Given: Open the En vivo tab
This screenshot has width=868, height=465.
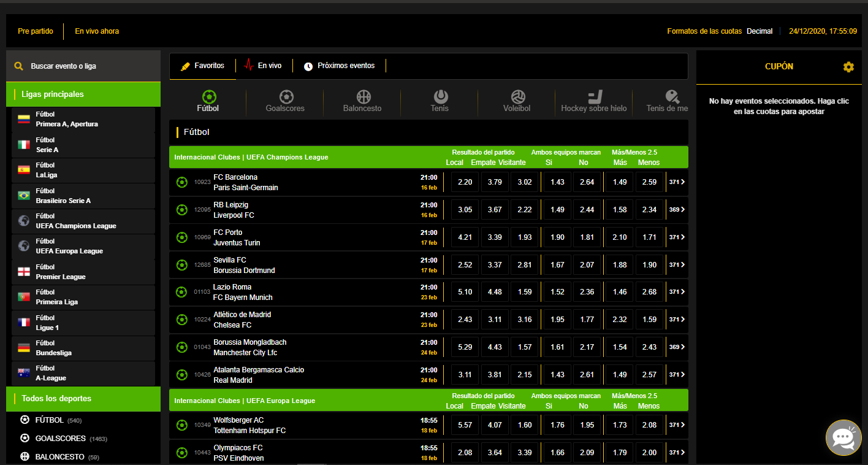Looking at the screenshot, I should 263,66.
